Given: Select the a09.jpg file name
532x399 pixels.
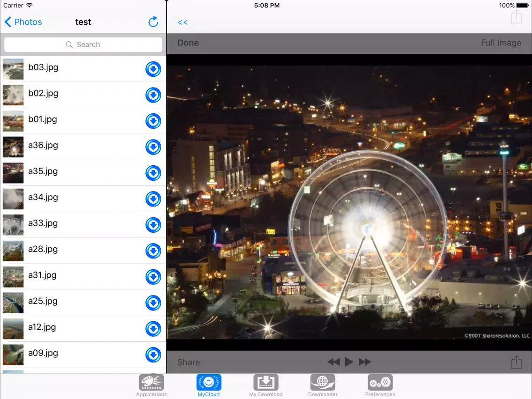Looking at the screenshot, I should pos(43,353).
